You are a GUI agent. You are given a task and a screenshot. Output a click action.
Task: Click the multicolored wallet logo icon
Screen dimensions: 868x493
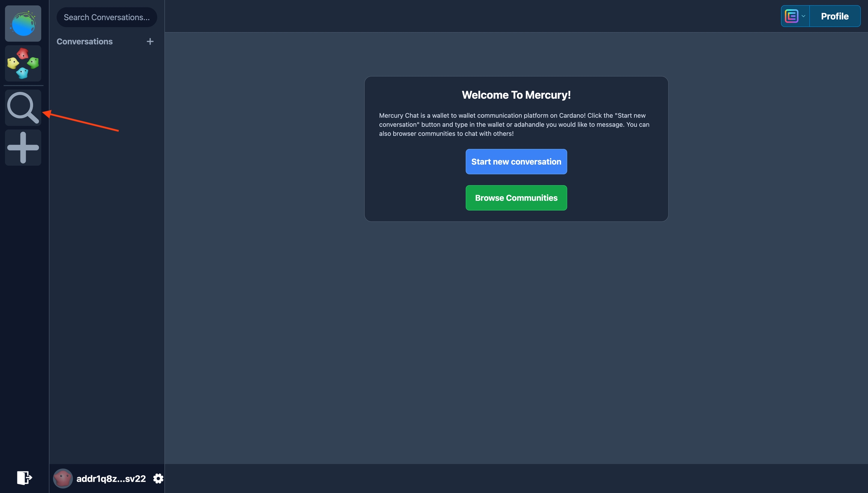click(x=791, y=16)
